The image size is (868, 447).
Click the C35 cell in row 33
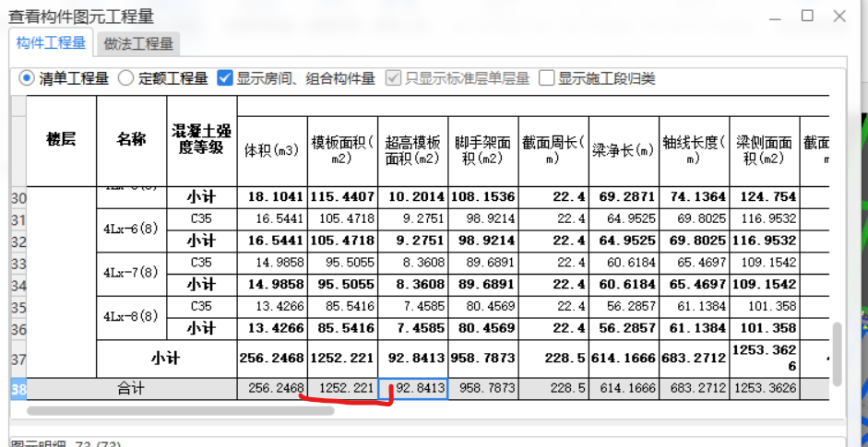pos(202,264)
